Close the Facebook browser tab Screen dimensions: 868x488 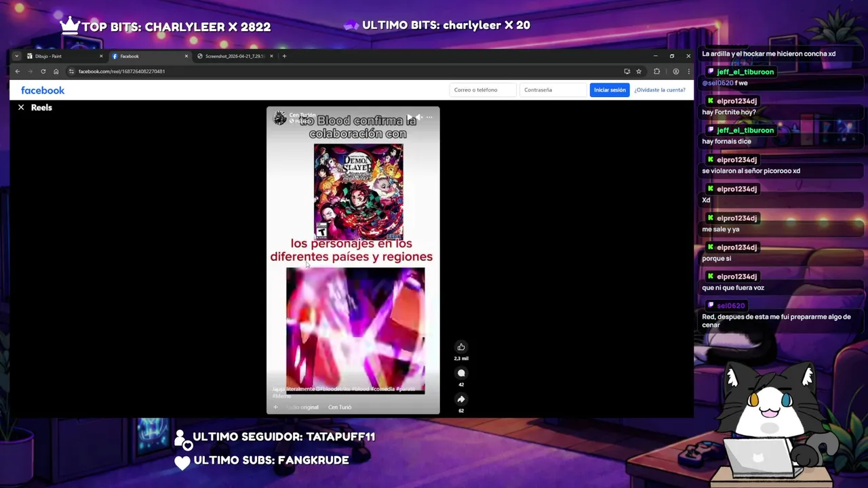coord(186,56)
